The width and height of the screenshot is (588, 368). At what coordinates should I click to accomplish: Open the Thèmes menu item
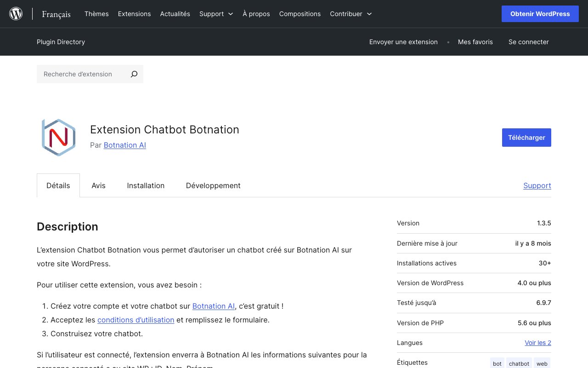[96, 14]
